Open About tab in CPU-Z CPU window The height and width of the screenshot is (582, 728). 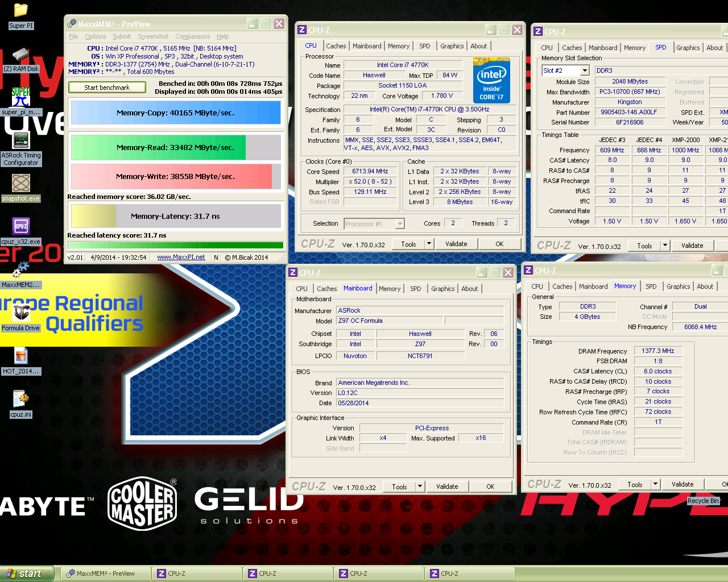(x=479, y=46)
